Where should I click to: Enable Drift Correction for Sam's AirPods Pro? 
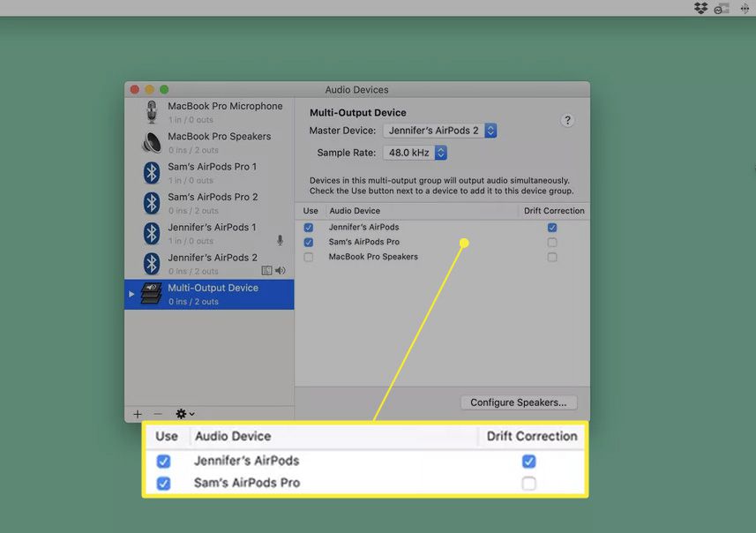pos(552,242)
